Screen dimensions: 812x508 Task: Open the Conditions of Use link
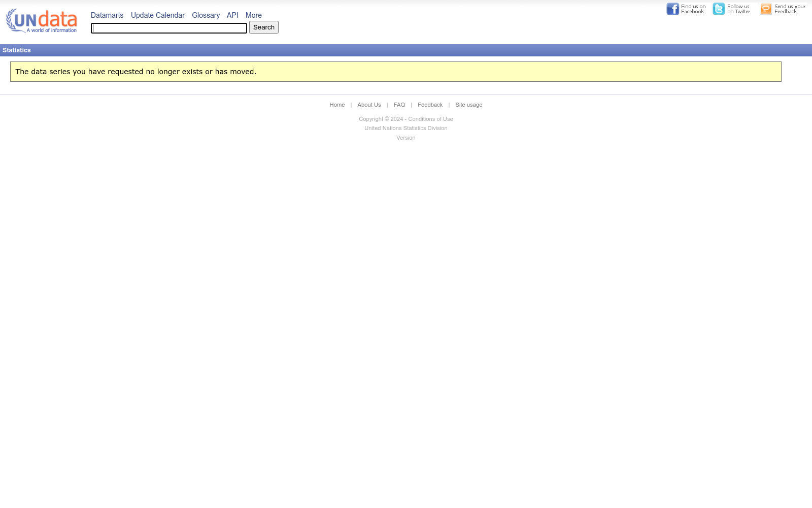coord(430,119)
